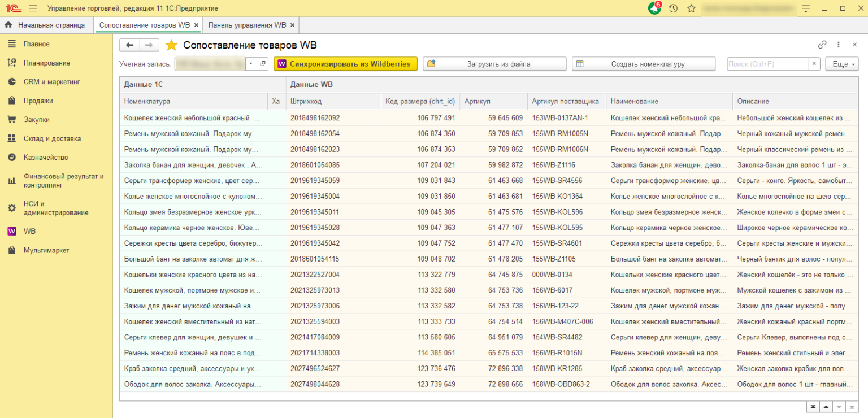Go back using the left arrow button
The image size is (868, 418).
(x=130, y=45)
